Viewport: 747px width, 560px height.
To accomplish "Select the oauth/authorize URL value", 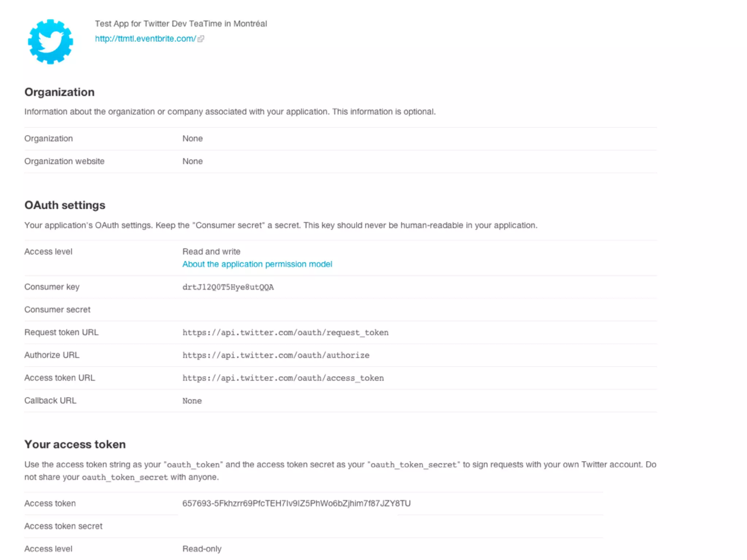I will point(276,355).
